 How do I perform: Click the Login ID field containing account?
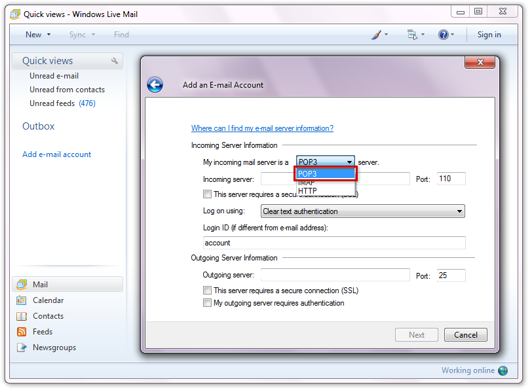pos(334,243)
